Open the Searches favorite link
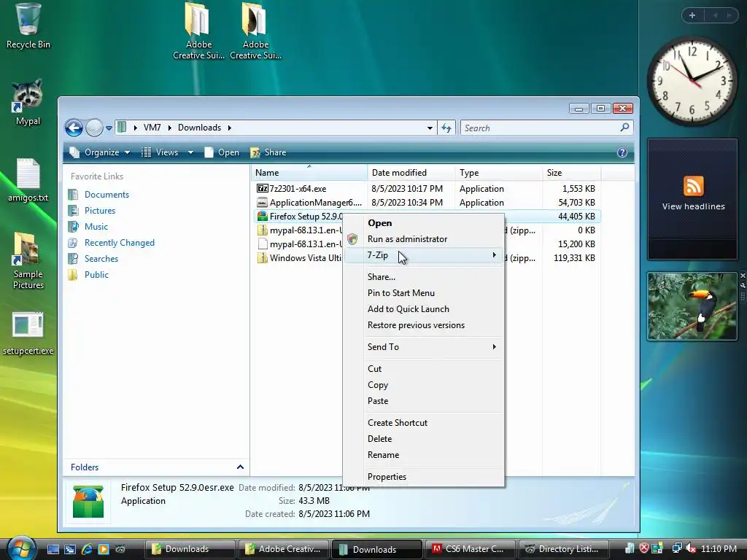747x560 pixels. 101,259
